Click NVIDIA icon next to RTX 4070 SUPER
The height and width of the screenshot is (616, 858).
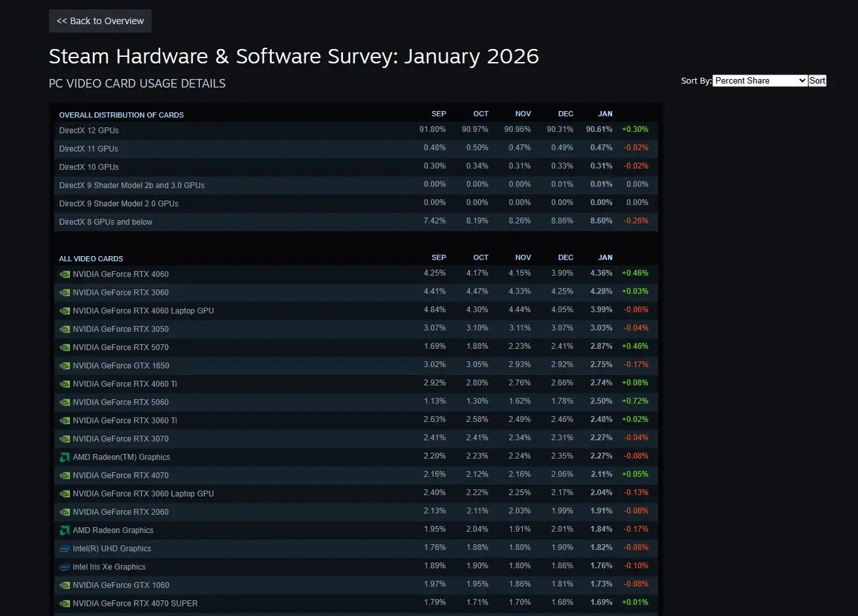65,604
